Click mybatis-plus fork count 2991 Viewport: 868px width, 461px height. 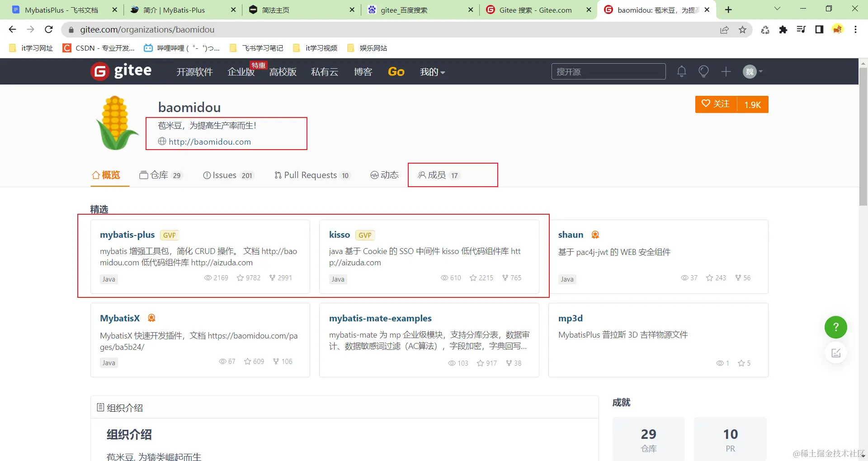pos(281,278)
